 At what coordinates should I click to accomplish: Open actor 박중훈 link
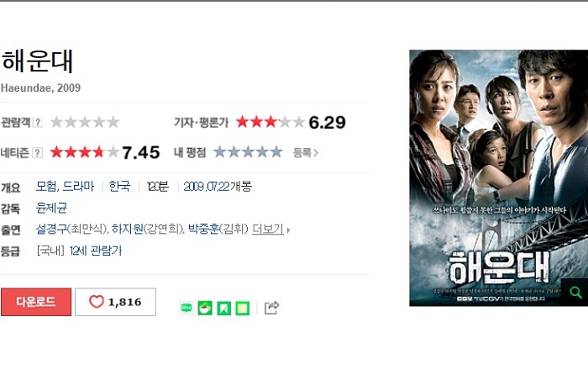coord(203,229)
